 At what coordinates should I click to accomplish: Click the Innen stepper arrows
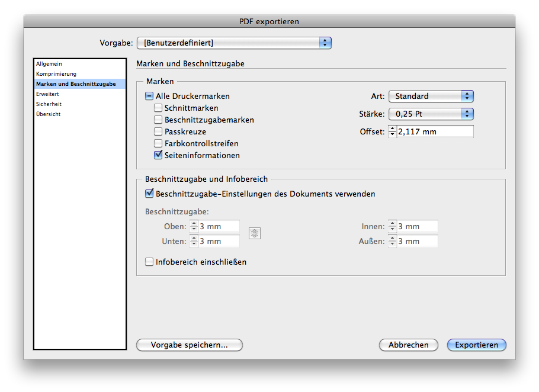point(392,226)
